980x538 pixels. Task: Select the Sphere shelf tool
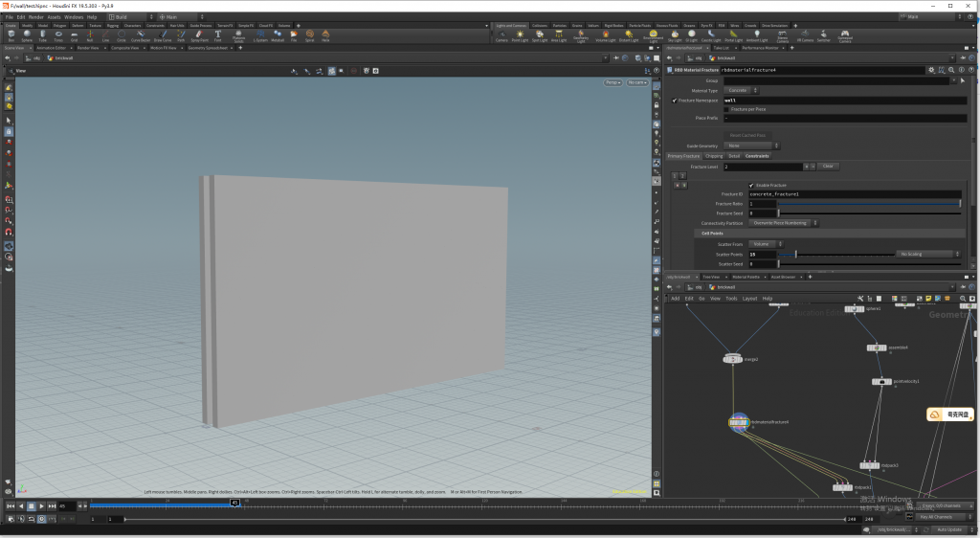click(27, 35)
